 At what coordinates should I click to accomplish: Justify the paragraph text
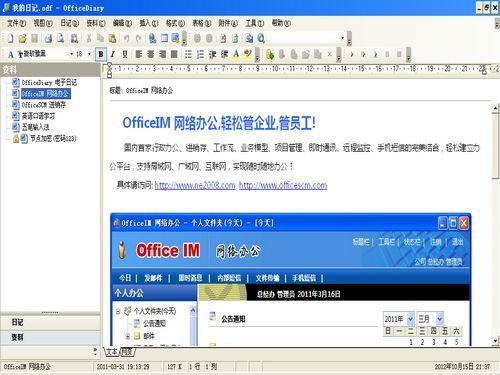click(174, 54)
